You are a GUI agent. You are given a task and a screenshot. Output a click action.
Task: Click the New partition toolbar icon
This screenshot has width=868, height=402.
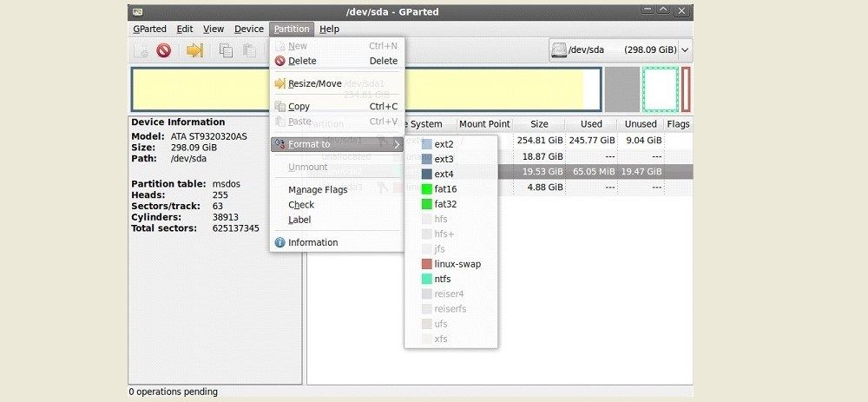pyautogui.click(x=141, y=51)
